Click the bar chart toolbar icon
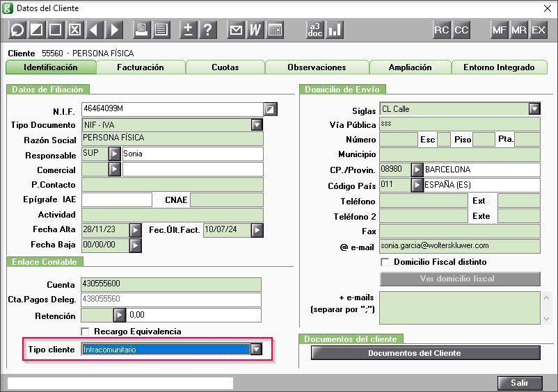This screenshot has height=392, width=558. point(335,29)
